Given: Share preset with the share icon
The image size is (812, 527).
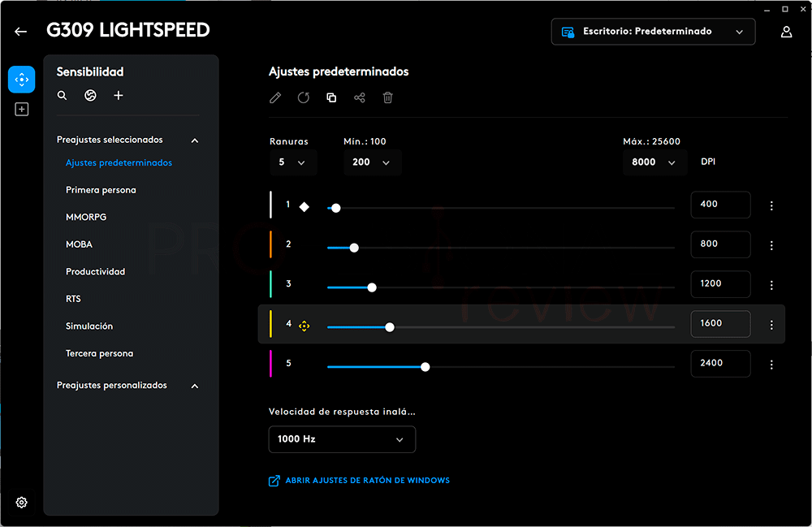Looking at the screenshot, I should click(360, 97).
